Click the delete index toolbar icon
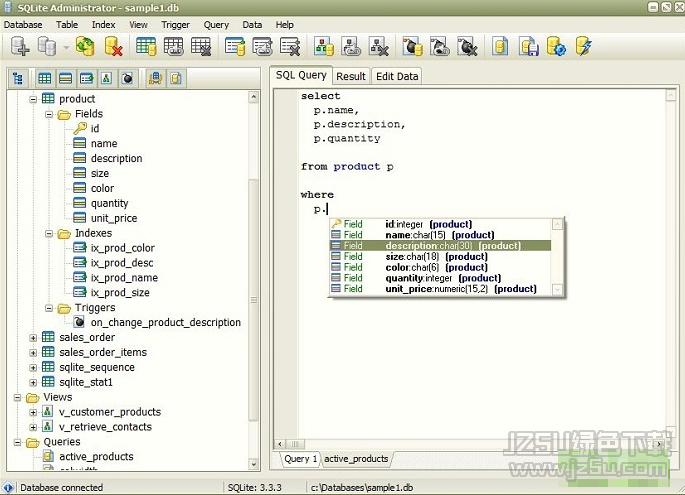The height and width of the screenshot is (495, 685). 290,46
